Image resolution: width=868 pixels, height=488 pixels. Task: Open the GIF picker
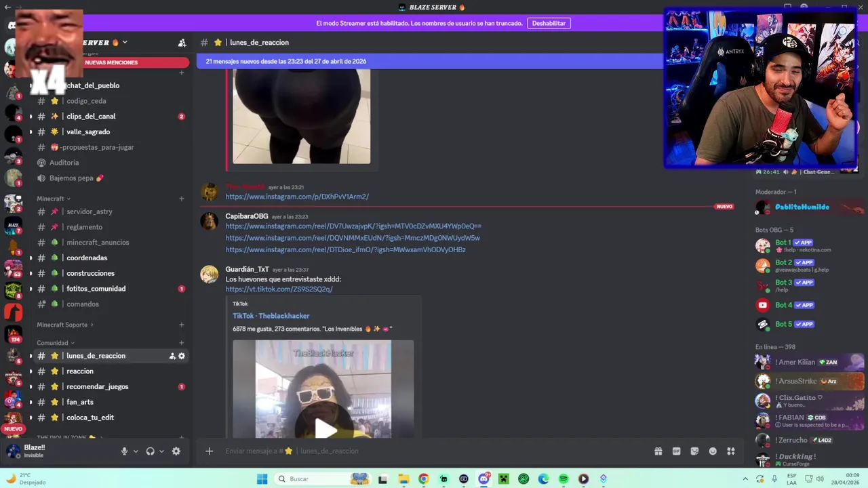676,451
